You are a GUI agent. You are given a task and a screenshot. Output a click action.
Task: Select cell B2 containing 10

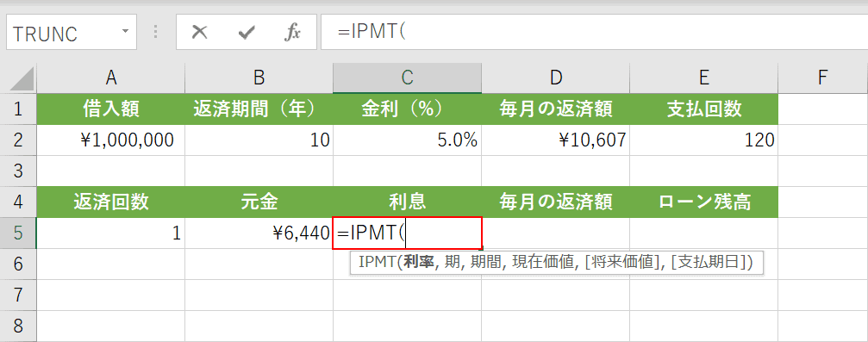click(259, 140)
